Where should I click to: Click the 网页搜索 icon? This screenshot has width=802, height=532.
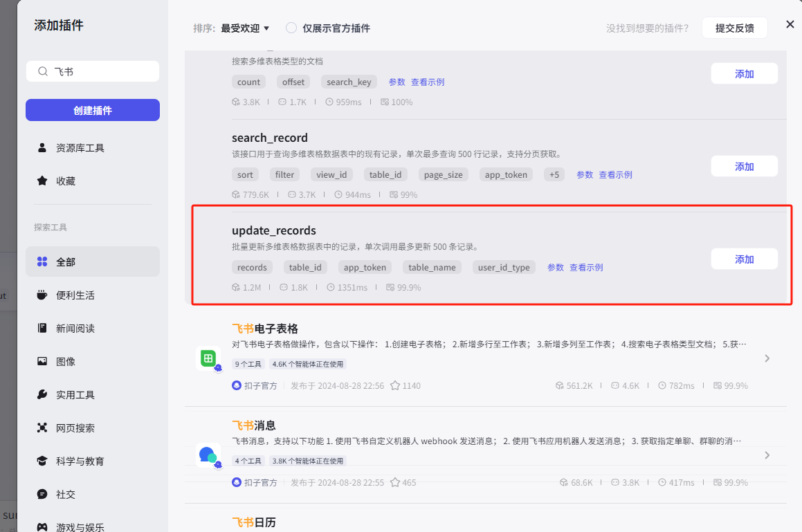[x=42, y=428]
